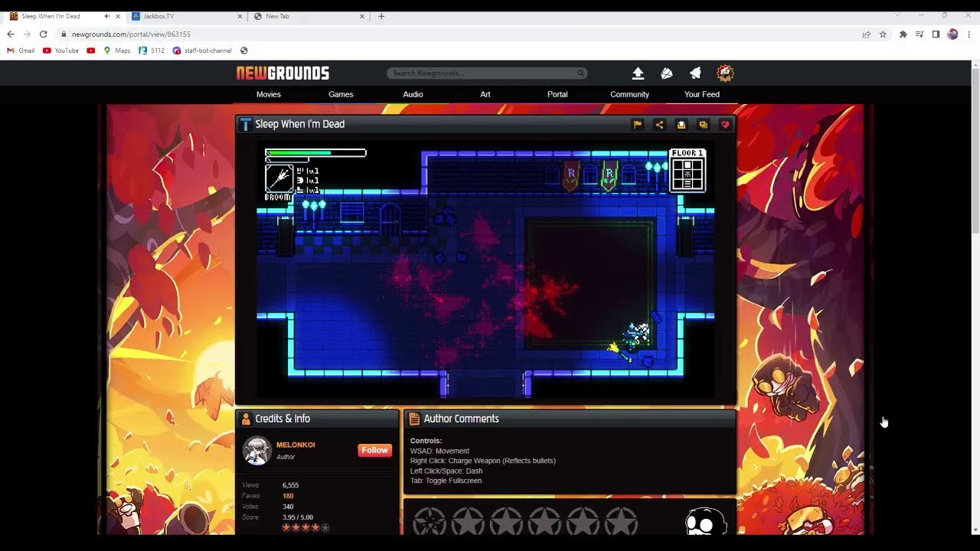Check the notifications bell icon
This screenshot has width=980, height=551.
[x=695, y=73]
